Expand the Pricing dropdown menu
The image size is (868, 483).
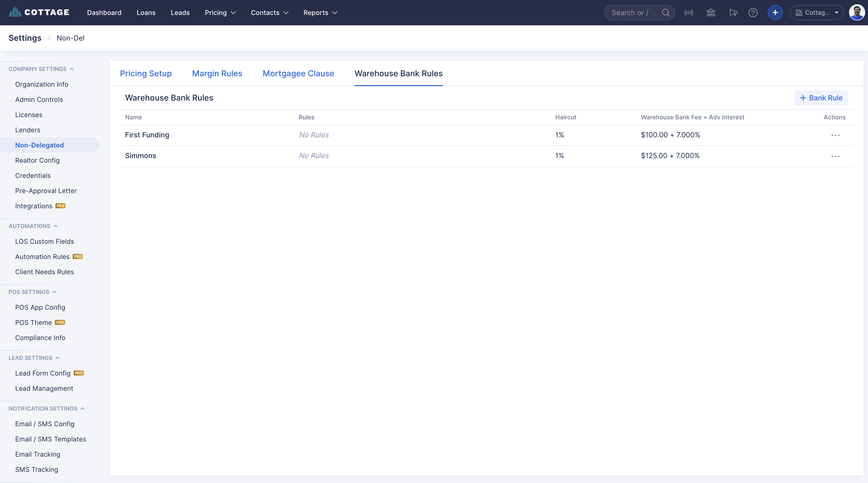220,13
